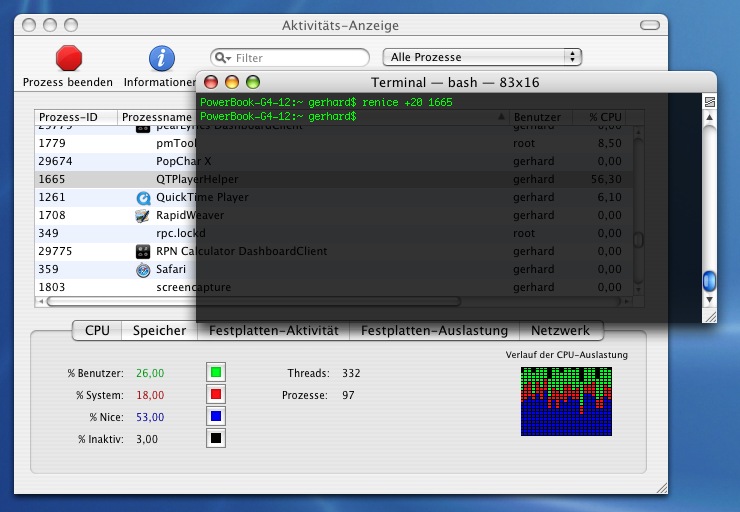This screenshot has height=512, width=740.
Task: Switch to the Speicher tab
Action: (159, 330)
